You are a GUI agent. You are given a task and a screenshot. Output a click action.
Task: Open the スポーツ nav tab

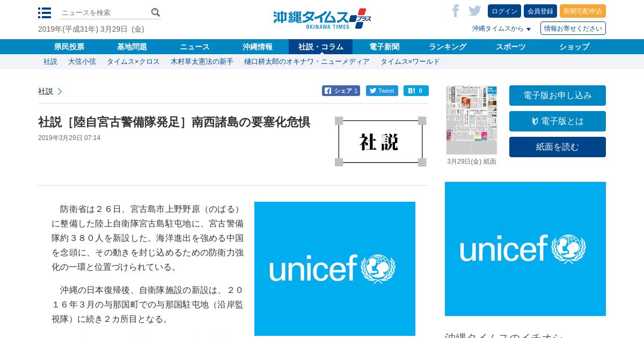coord(511,47)
